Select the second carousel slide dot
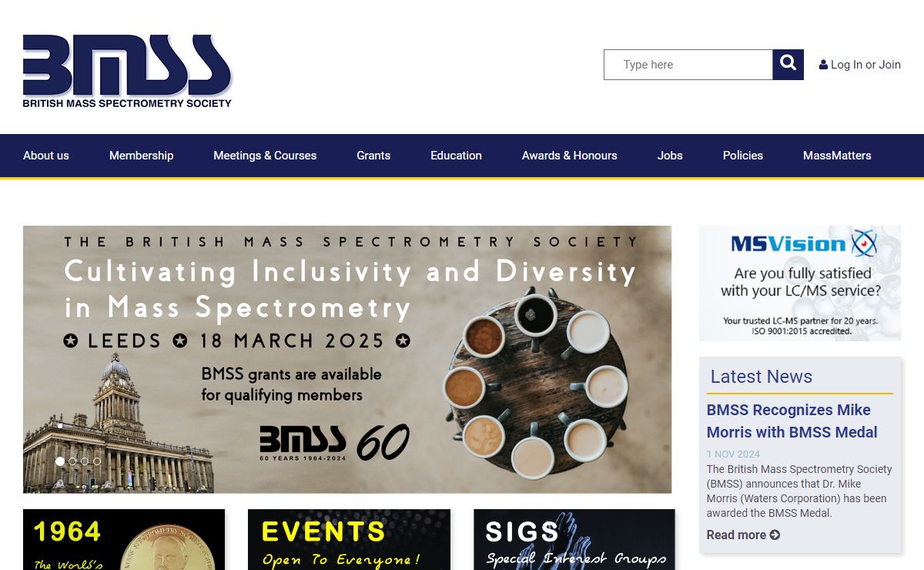The height and width of the screenshot is (570, 924). [72, 461]
